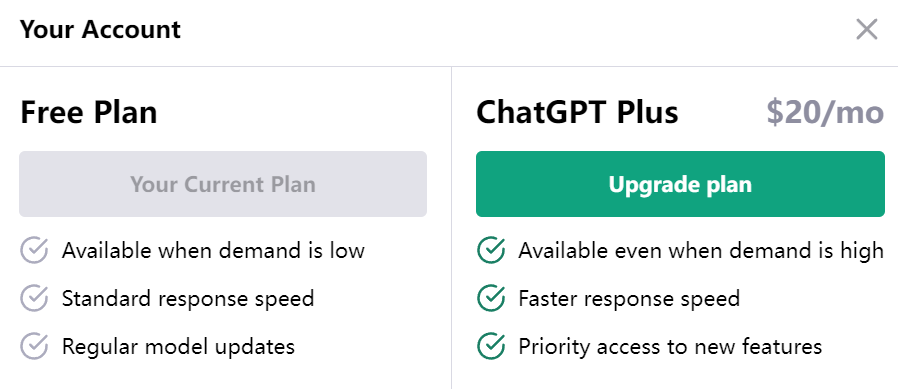This screenshot has width=898, height=389.
Task: Click the gray checkmark beside Available when demand is low
Action: pos(34,250)
